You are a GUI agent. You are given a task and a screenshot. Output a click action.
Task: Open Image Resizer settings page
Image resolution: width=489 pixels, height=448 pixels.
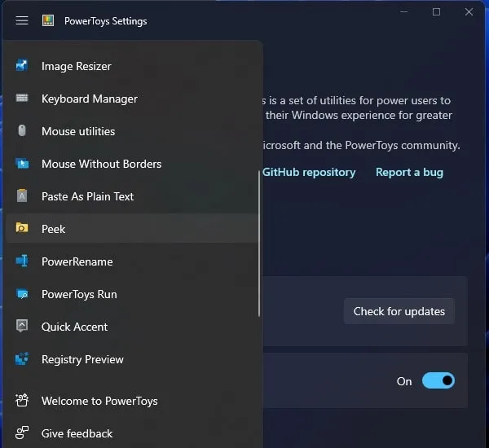pos(133,66)
